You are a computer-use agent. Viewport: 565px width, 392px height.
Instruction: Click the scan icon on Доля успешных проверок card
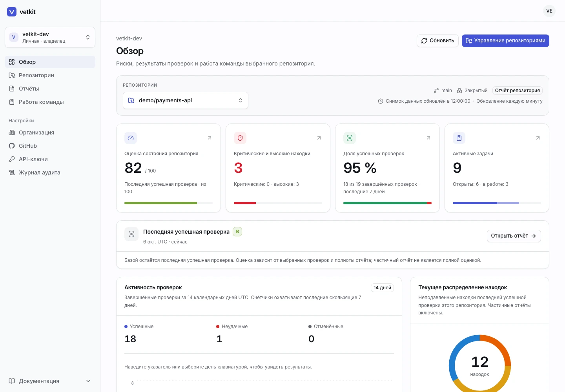(350, 138)
